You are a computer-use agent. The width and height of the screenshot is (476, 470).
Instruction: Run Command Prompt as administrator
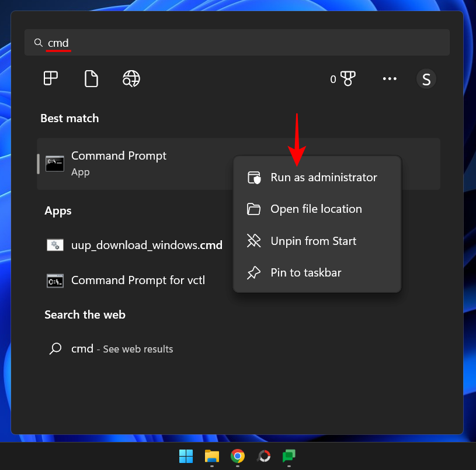coord(324,177)
